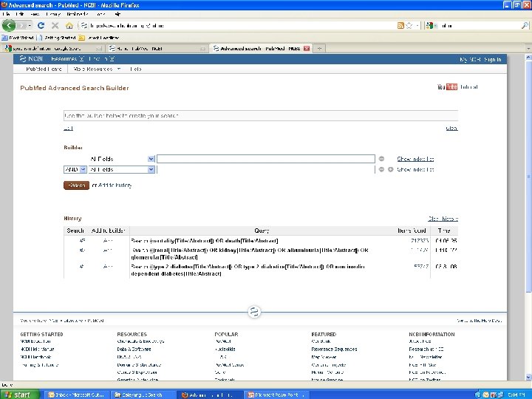Viewport: 532px width, 399px height.
Task: Click the YouTube tutorial icon
Action: 448,87
